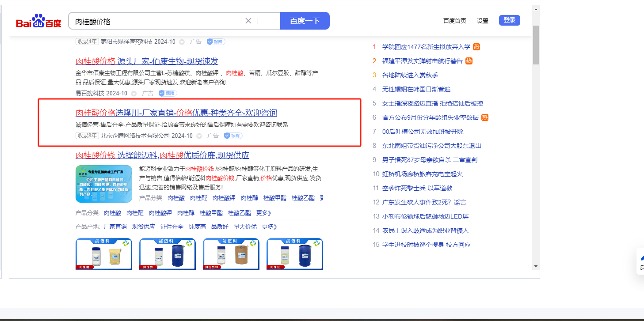Clear the search box with the X icon

248,21
